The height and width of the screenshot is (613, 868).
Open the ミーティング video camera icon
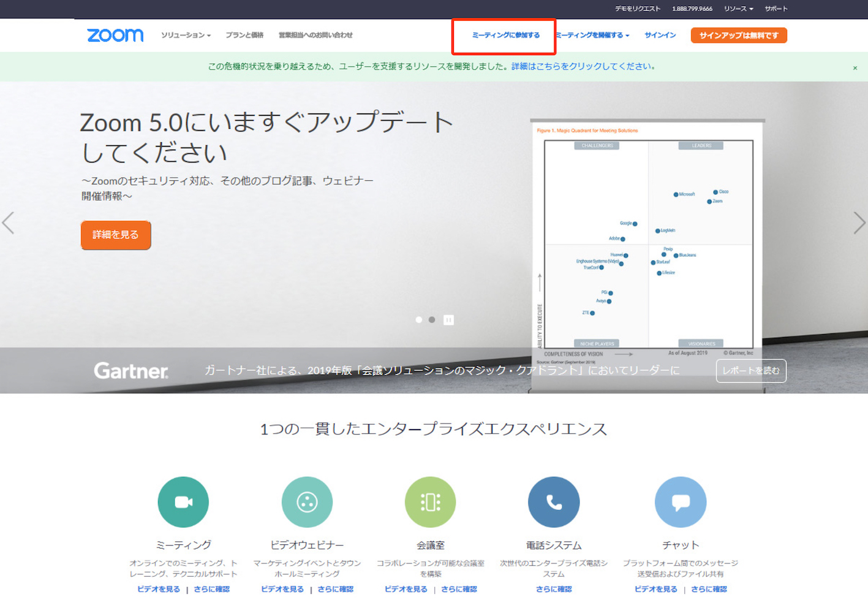coord(183,502)
